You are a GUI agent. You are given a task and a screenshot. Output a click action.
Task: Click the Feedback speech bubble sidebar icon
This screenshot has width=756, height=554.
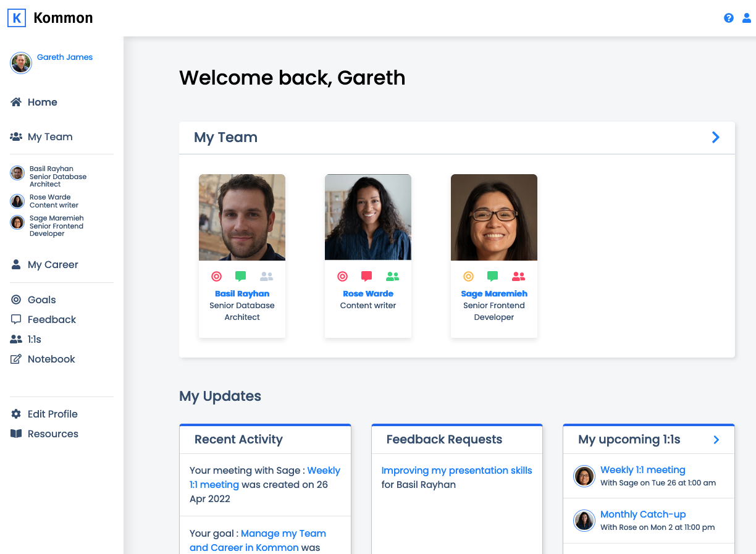pos(16,319)
